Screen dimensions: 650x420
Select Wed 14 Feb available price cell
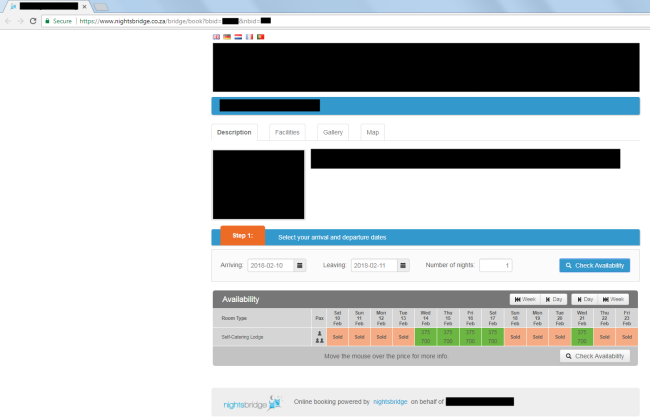pyautogui.click(x=426, y=337)
